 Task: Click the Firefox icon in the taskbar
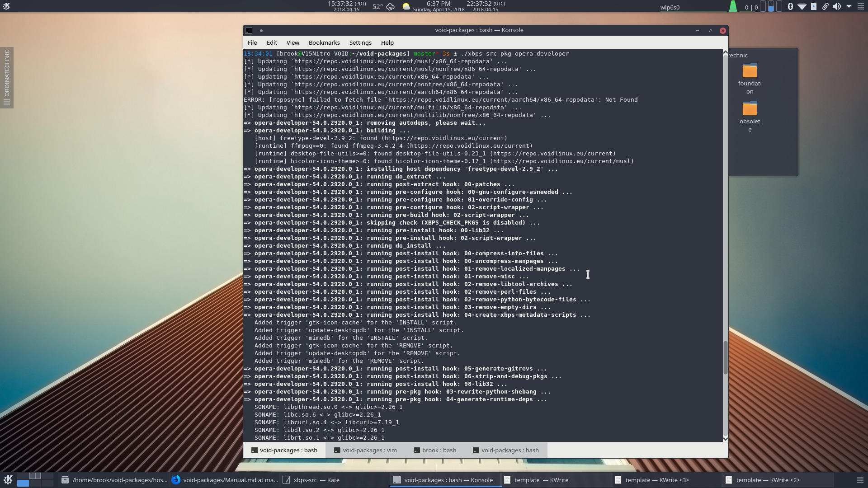coord(176,480)
